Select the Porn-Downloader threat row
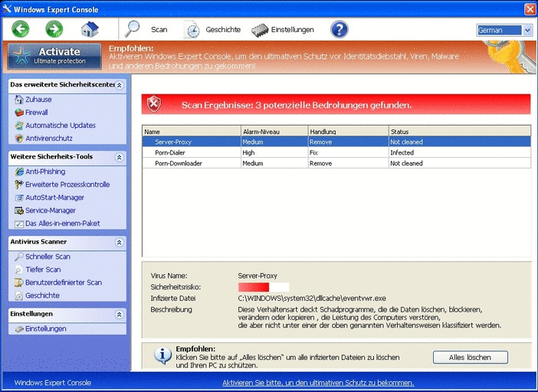This screenshot has width=538, height=392. click(336, 163)
